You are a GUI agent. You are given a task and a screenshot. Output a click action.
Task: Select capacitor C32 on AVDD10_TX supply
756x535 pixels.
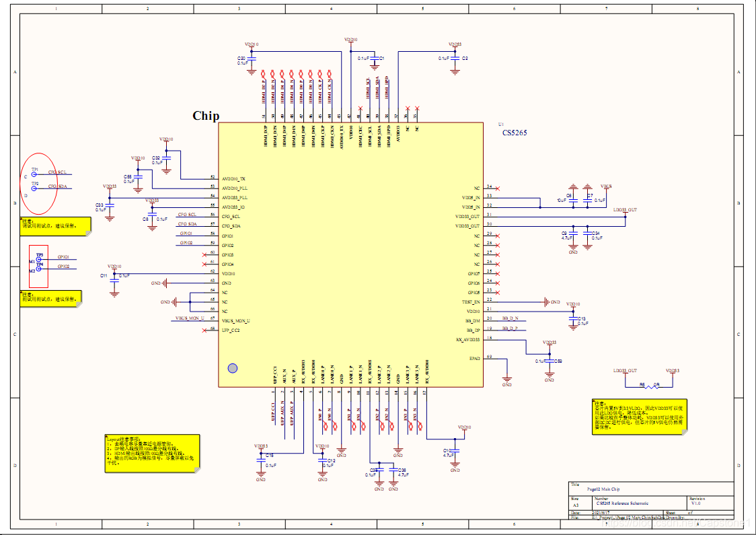166,157
